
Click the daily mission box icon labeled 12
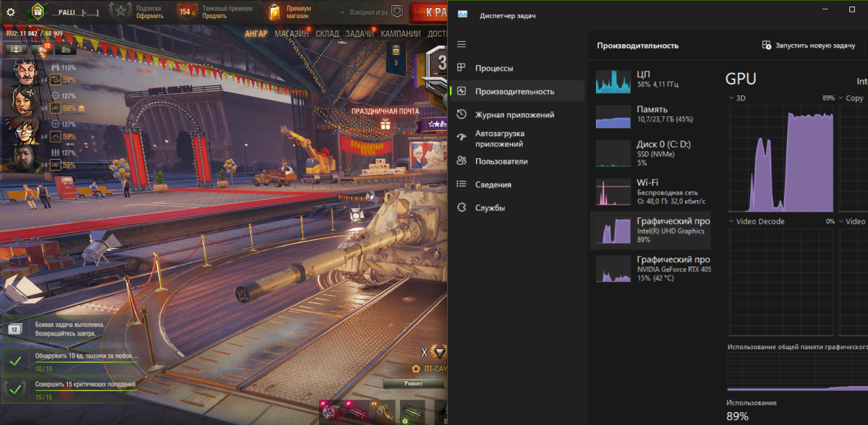point(14,329)
